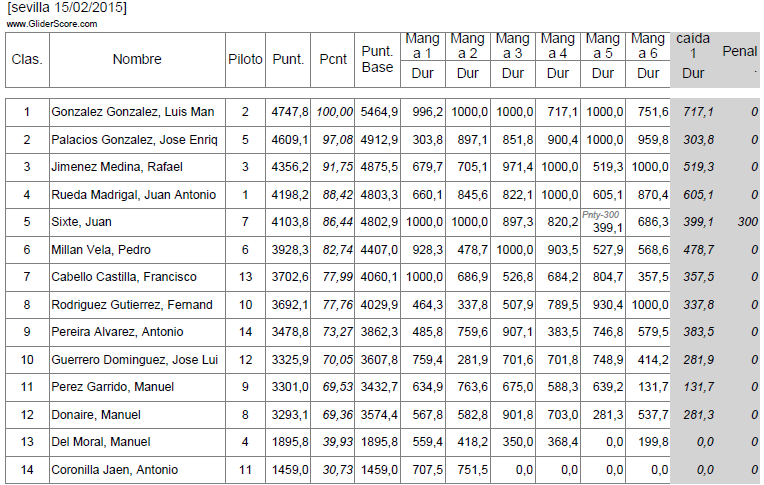This screenshot has height=485, width=764.
Task: Select the name Gonzalez Gonzalez, Luis Man
Action: pos(133,112)
